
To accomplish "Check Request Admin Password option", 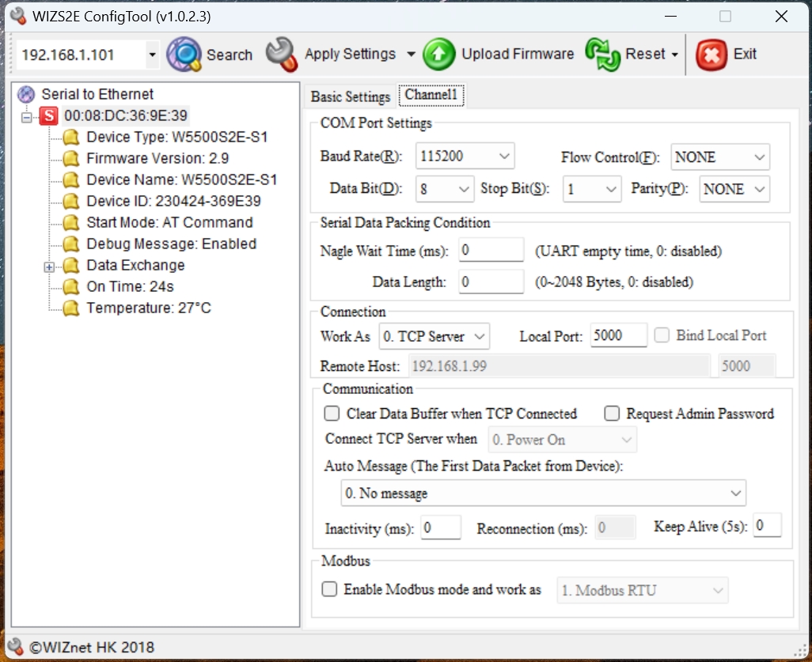I will (x=612, y=414).
